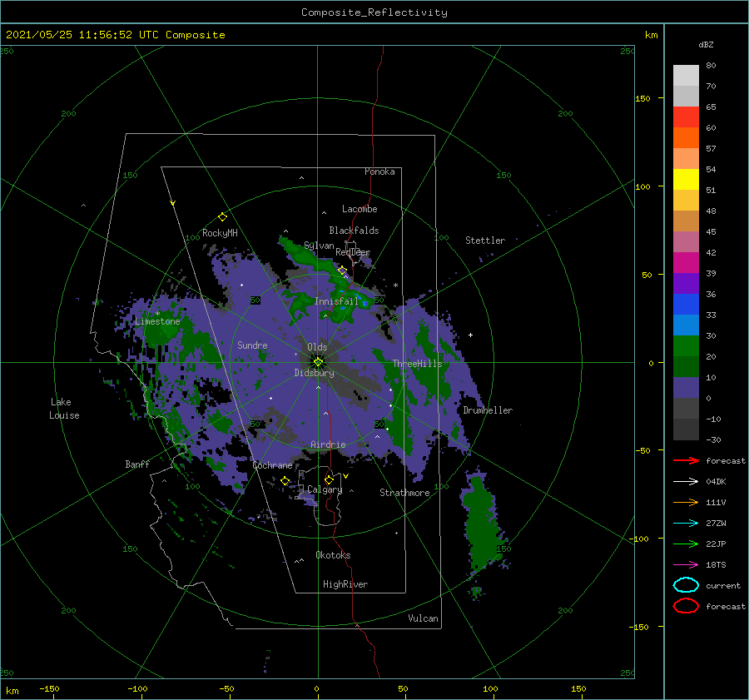Click the orange 111V arrow icon
Image resolution: width=749 pixels, height=700 pixels.
pyautogui.click(x=686, y=502)
